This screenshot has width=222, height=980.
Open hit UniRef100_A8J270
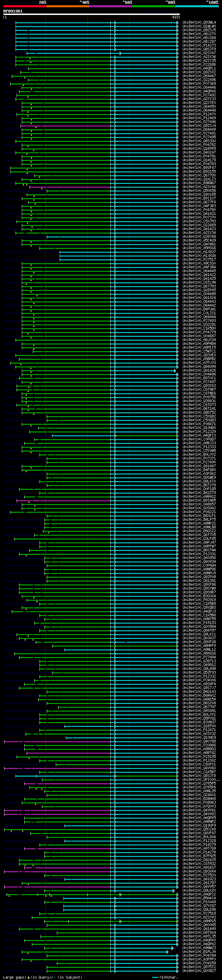[x=199, y=34]
